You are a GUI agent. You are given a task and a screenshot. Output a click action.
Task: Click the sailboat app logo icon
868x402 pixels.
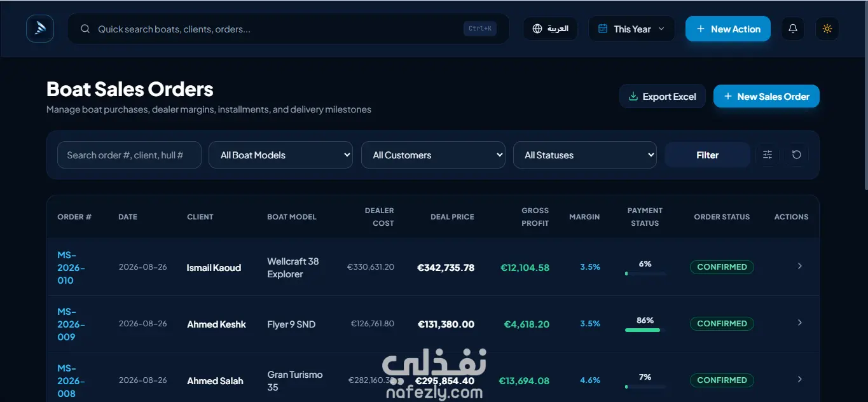coord(40,29)
